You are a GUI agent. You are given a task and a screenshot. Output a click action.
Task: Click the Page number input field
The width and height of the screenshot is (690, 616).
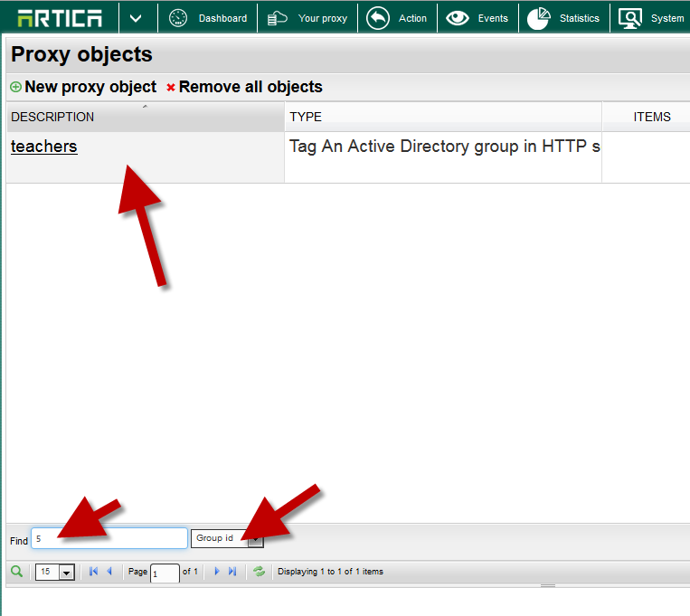click(165, 573)
